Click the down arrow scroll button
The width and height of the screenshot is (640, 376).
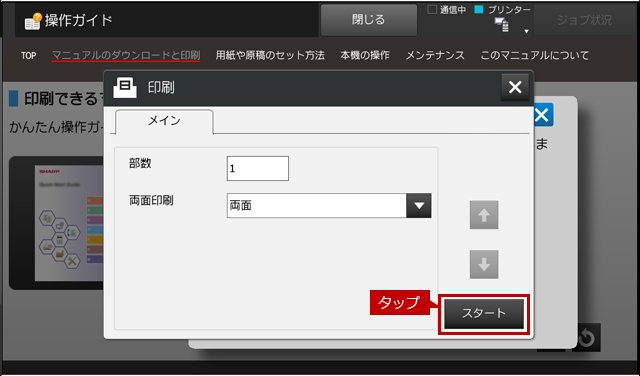tap(484, 264)
